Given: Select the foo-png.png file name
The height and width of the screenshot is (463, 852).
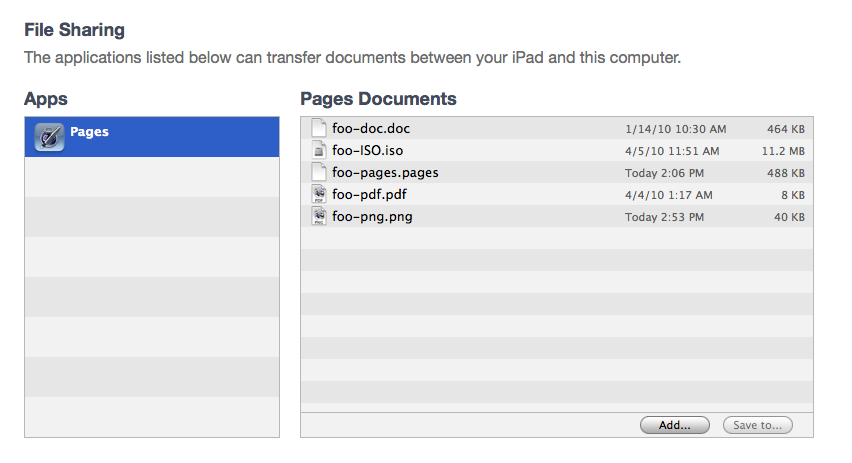Looking at the screenshot, I should [372, 217].
